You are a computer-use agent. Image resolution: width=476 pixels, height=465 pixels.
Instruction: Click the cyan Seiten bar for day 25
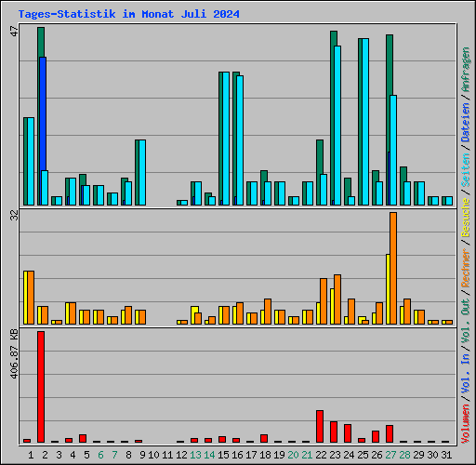pyautogui.click(x=365, y=122)
